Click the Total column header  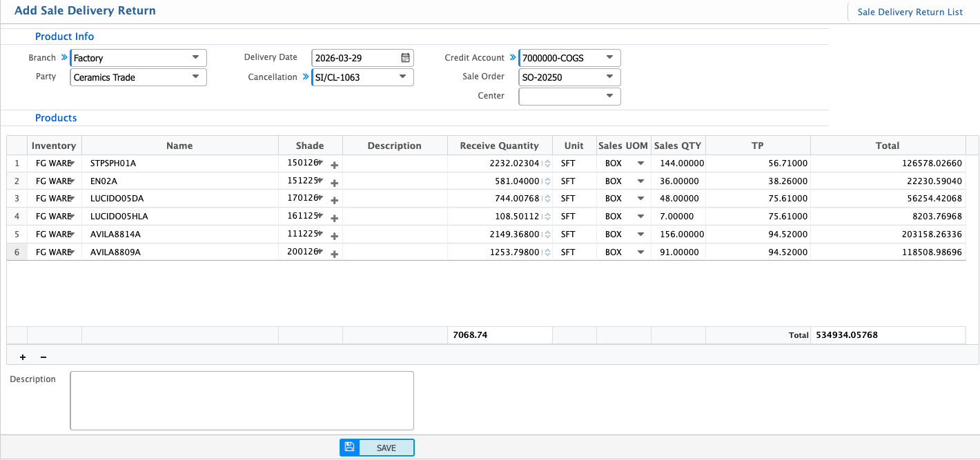coord(887,146)
